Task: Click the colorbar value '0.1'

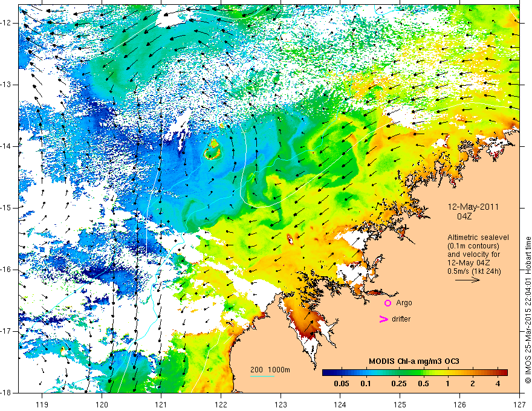Action: click(x=366, y=384)
